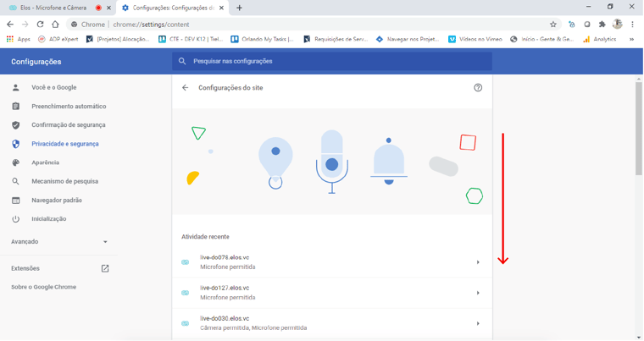644x341 pixels.
Task: Click Pesquisar nas configurações search field
Action: coord(332,61)
